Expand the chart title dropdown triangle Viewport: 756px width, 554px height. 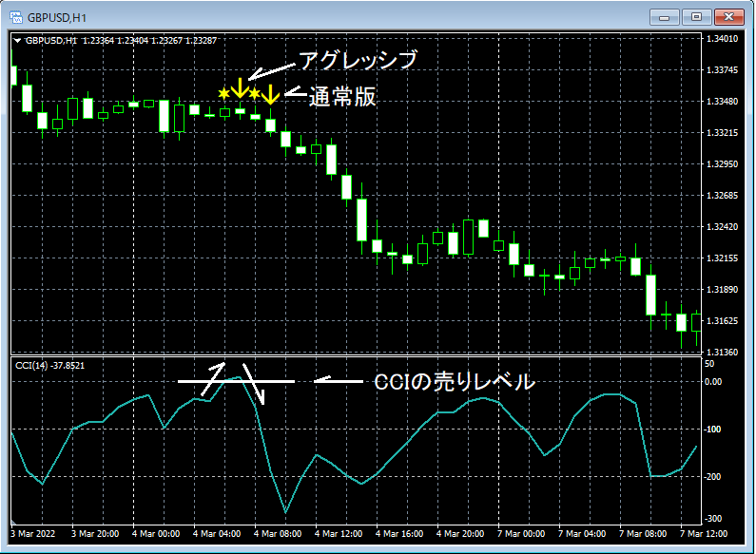(17, 41)
